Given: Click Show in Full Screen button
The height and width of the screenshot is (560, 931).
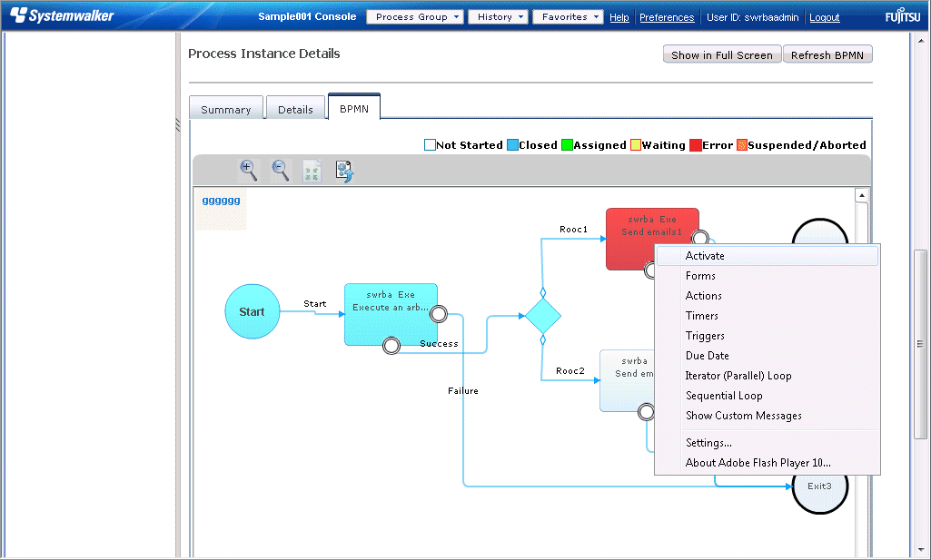Looking at the screenshot, I should click(722, 54).
